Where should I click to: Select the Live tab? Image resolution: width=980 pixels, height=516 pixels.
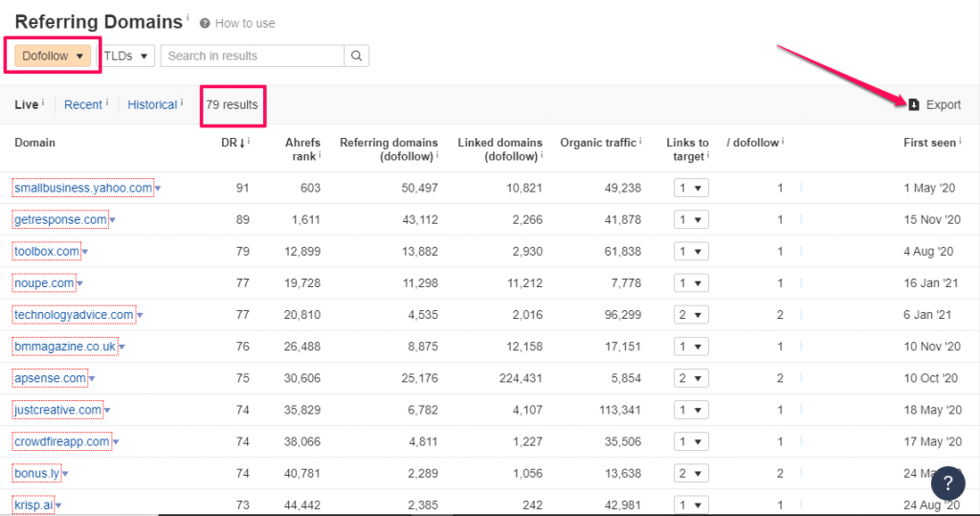click(x=26, y=104)
